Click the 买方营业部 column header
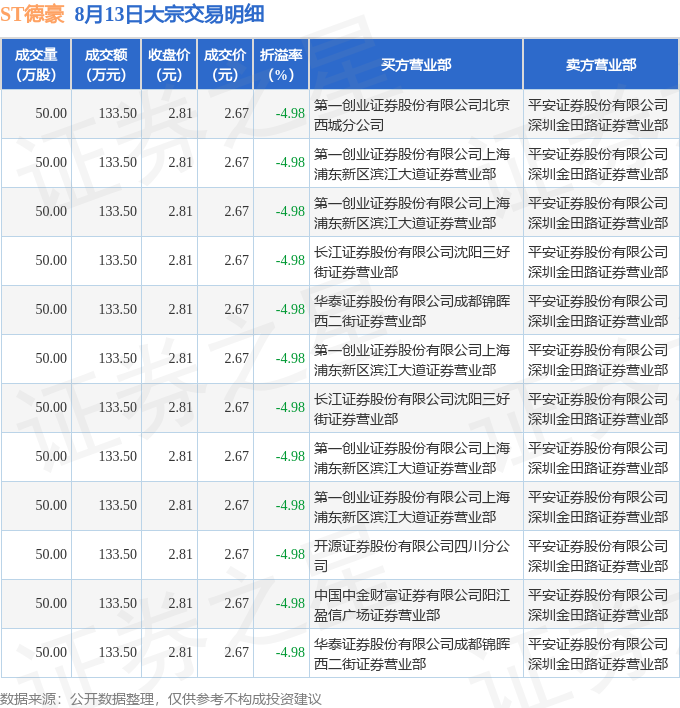 click(x=416, y=64)
